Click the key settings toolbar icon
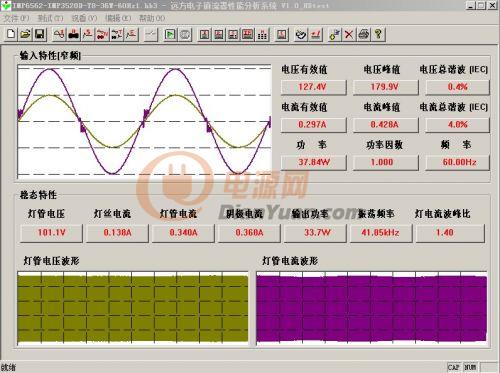The width and height of the screenshot is (500, 373). (x=334, y=34)
